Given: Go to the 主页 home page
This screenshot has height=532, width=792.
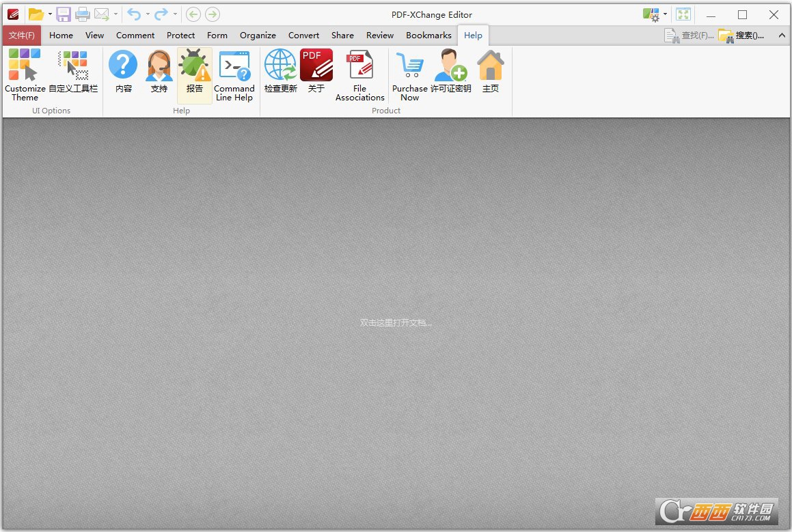Looking at the screenshot, I should point(491,71).
